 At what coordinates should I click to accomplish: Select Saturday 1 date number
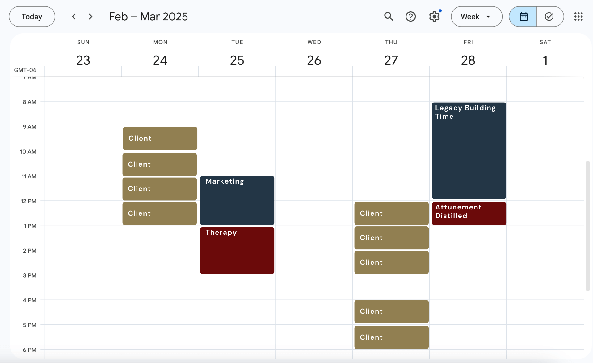click(x=545, y=60)
